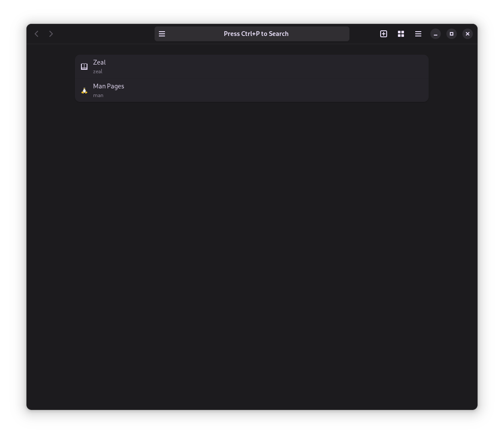Open a new tab with plus icon
Image resolution: width=504 pixels, height=439 pixels.
click(384, 34)
